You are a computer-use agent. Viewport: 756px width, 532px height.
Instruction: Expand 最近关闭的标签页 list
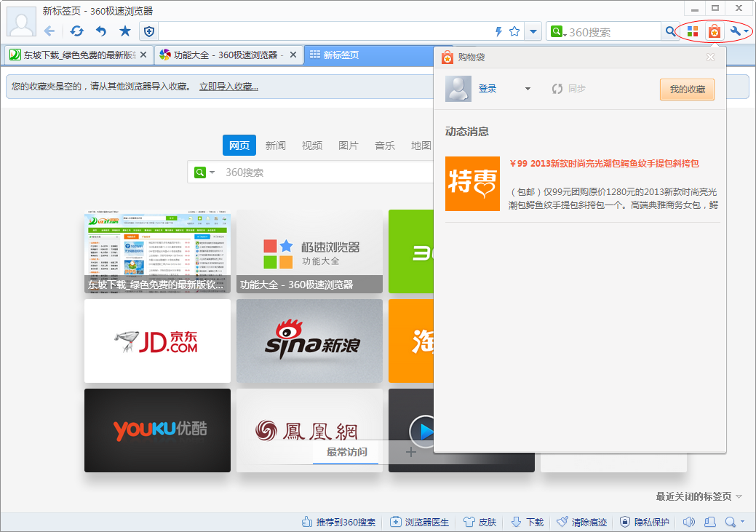click(x=698, y=496)
